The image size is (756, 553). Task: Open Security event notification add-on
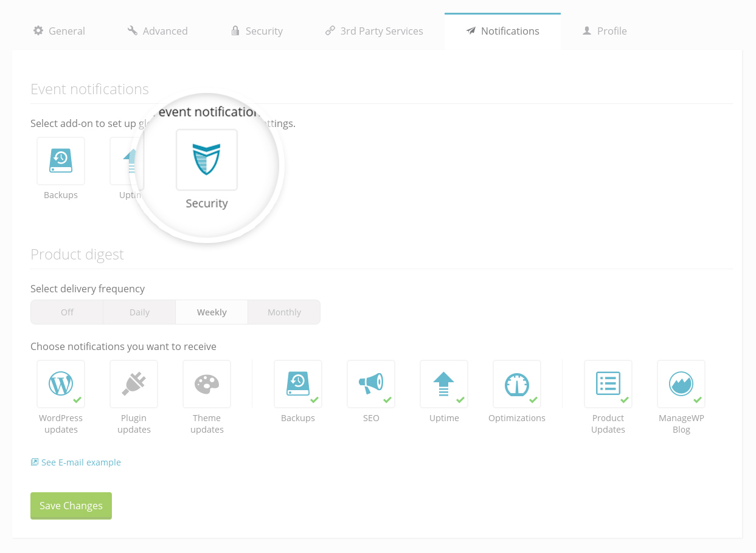click(x=206, y=160)
